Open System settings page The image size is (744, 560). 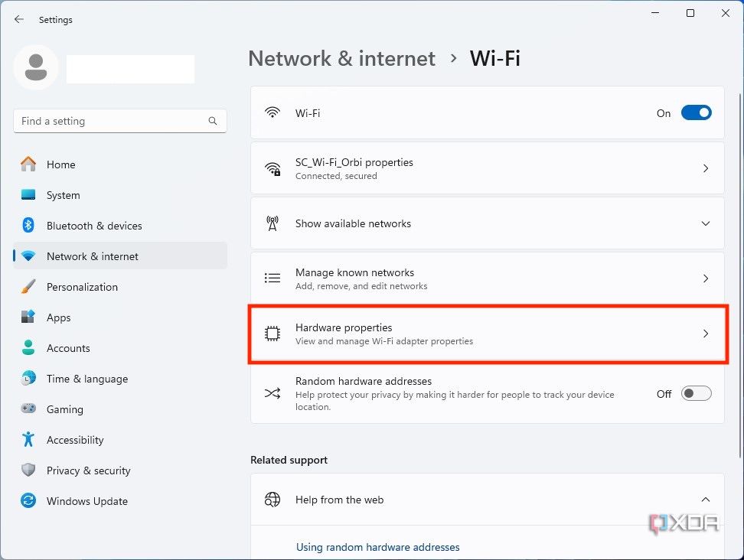120,195
